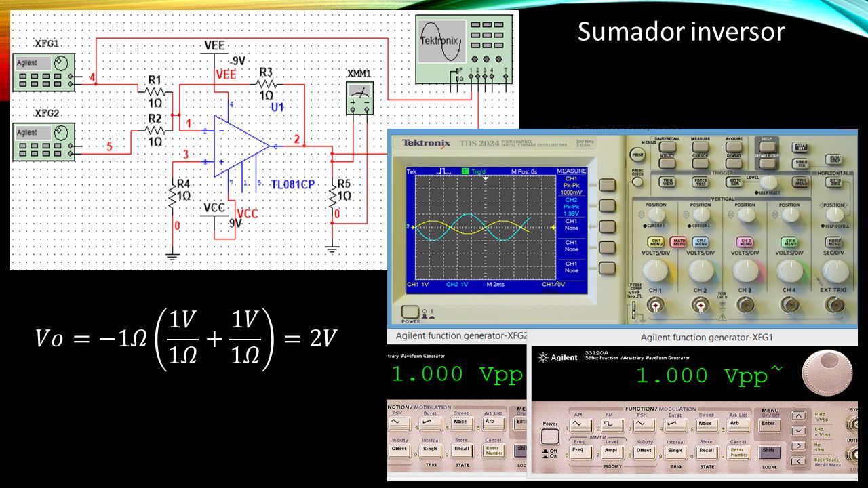The height and width of the screenshot is (488, 868).
Task: Select resistor R3 in the feedback path
Action: 268,83
